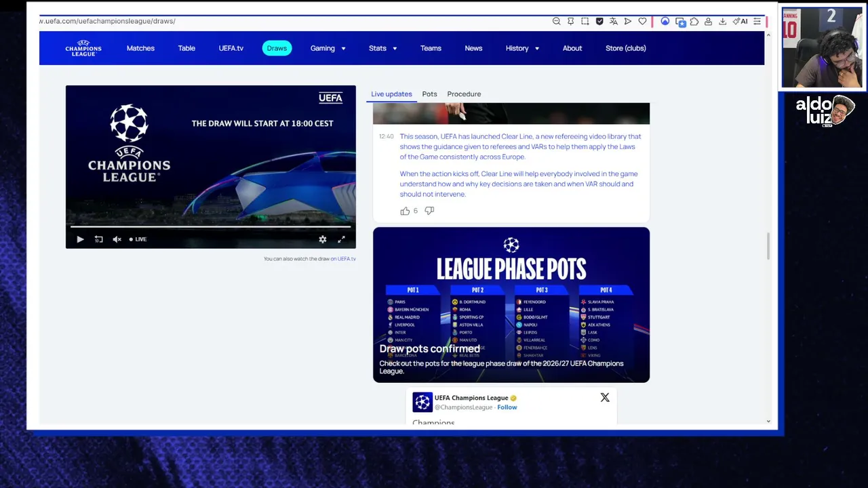
Task: Zoom out using the magnifier icon
Action: [557, 22]
